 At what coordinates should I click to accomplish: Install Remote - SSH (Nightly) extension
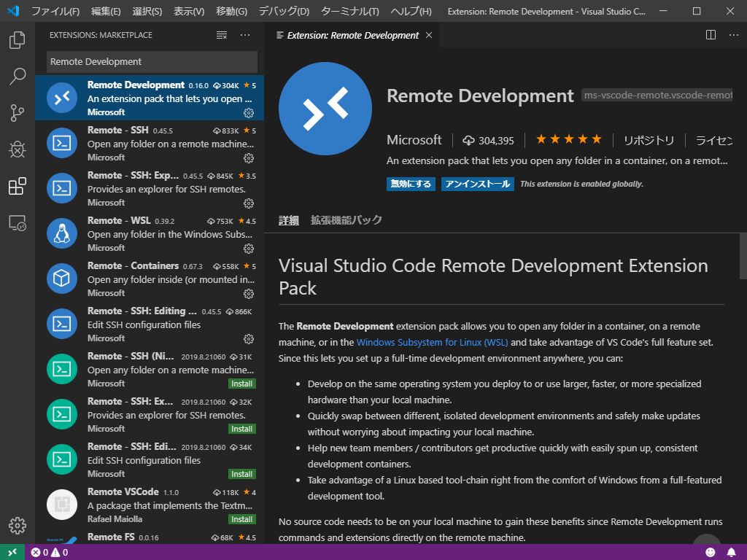(242, 384)
